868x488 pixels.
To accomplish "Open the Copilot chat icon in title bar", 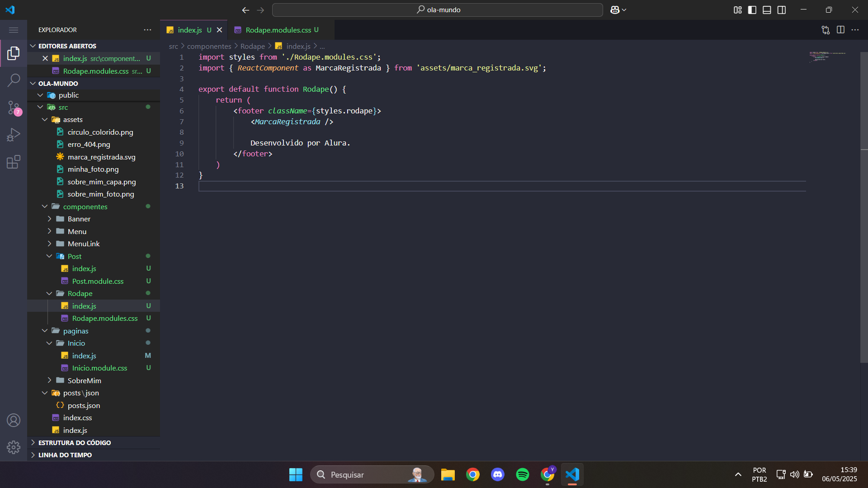I will [615, 10].
